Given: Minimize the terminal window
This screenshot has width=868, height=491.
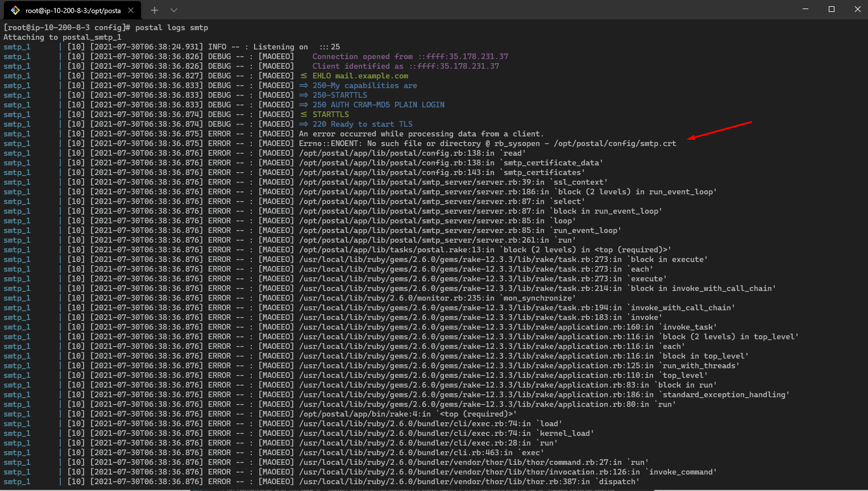Looking at the screenshot, I should pos(805,9).
